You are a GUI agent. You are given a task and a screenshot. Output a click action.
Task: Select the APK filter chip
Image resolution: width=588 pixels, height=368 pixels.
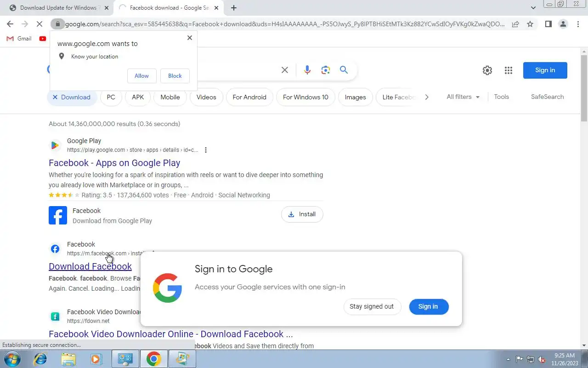coord(138,97)
